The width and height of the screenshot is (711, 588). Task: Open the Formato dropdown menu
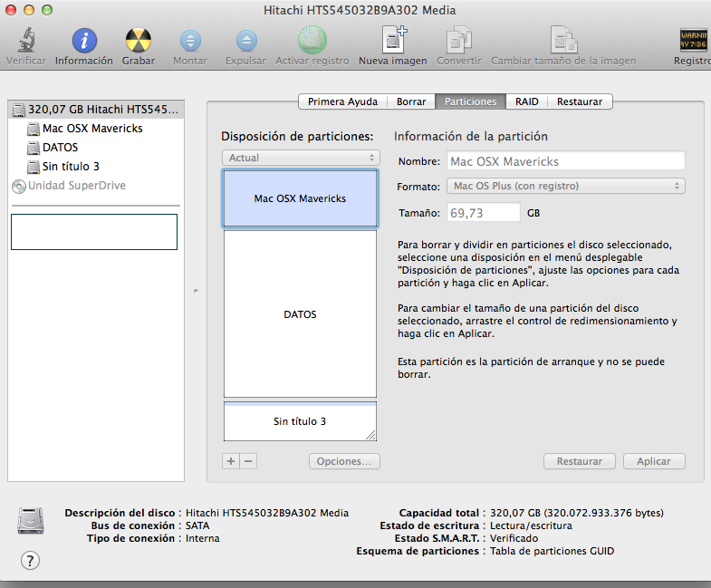coord(566,186)
